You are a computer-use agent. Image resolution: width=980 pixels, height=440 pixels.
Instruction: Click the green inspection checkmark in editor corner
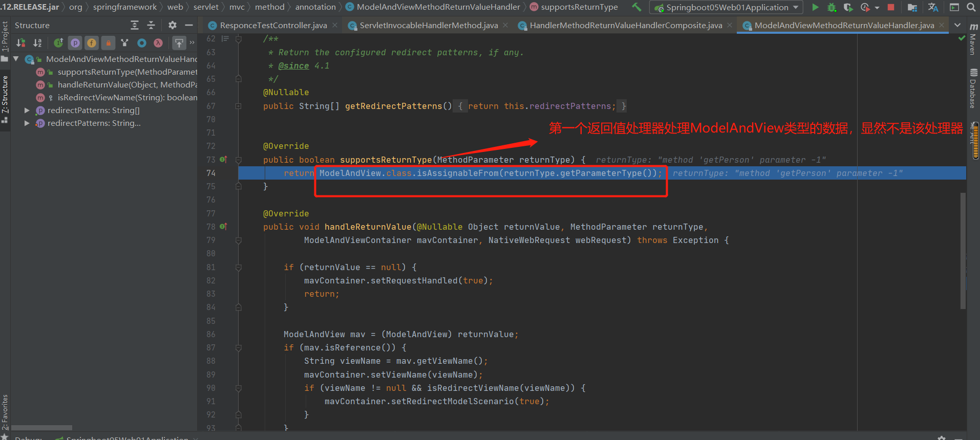(961, 39)
